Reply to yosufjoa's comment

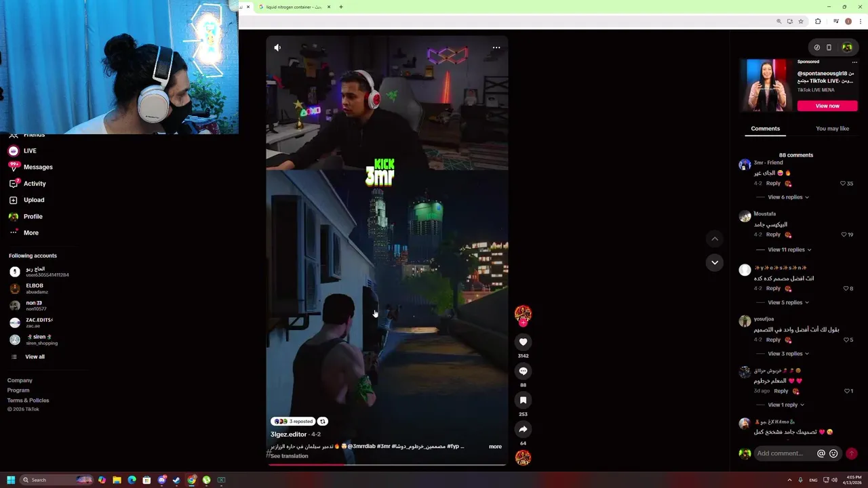(x=773, y=340)
